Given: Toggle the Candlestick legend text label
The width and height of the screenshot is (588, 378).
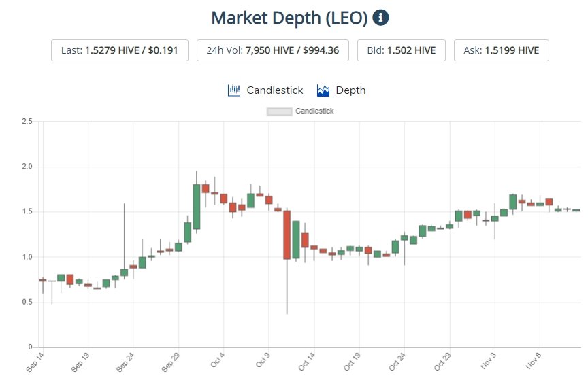Looking at the screenshot, I should pyautogui.click(x=314, y=111).
